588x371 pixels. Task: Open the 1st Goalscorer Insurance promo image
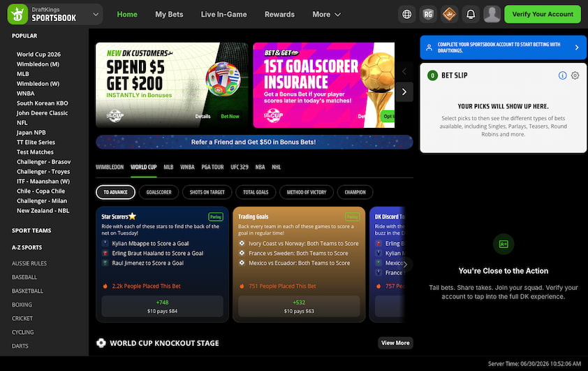tap(323, 85)
